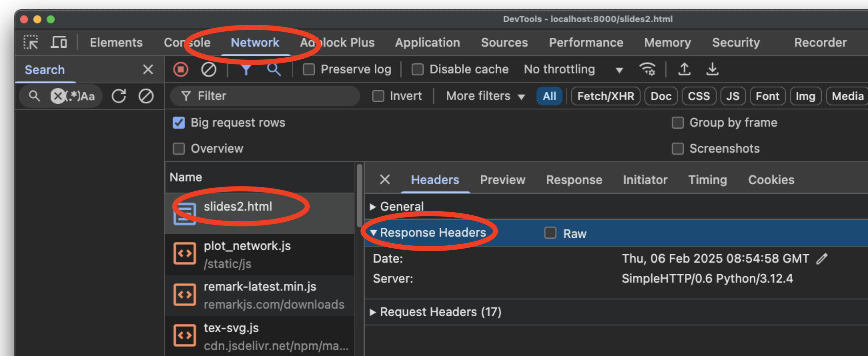Open the Timing tab

pyautogui.click(x=707, y=180)
